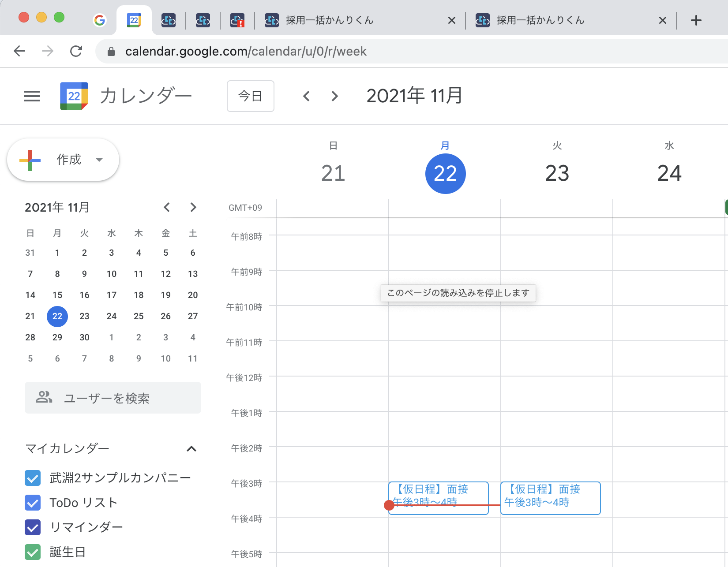Uncheck 武淵2サンプルカンパニー calendar
The width and height of the screenshot is (728, 567).
coord(32,478)
